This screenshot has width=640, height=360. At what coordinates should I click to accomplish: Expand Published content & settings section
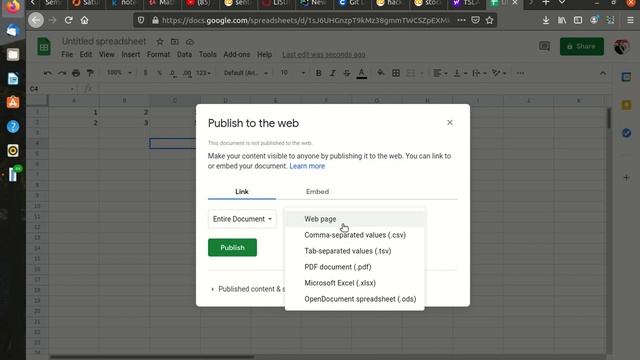249,289
